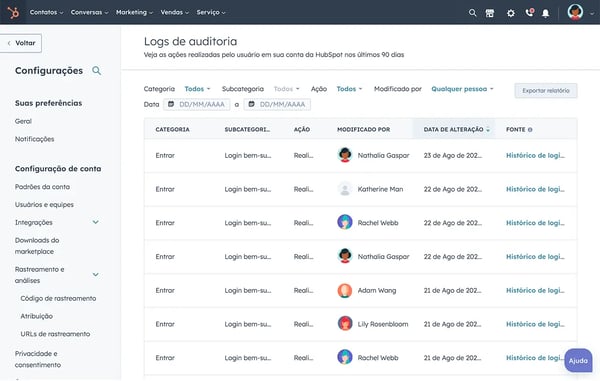Viewport: 600px width, 381px height.
Task: Open the settings gear icon
Action: point(510,13)
